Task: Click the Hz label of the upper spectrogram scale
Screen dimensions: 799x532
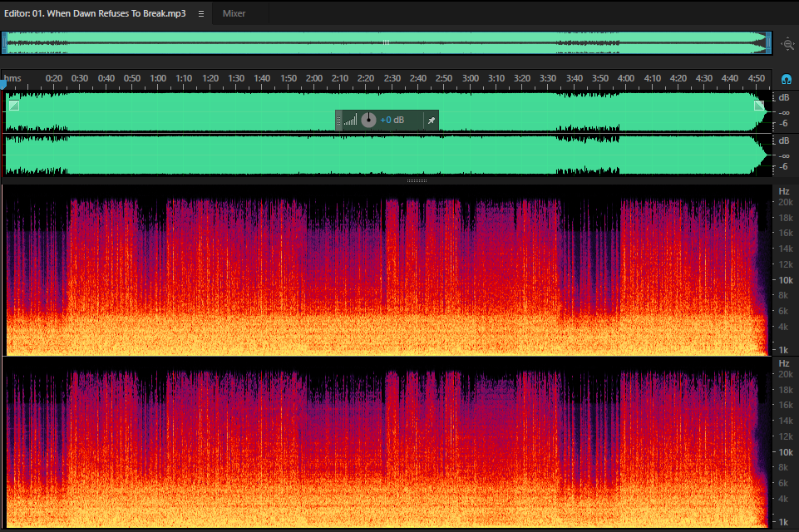Action: click(784, 191)
